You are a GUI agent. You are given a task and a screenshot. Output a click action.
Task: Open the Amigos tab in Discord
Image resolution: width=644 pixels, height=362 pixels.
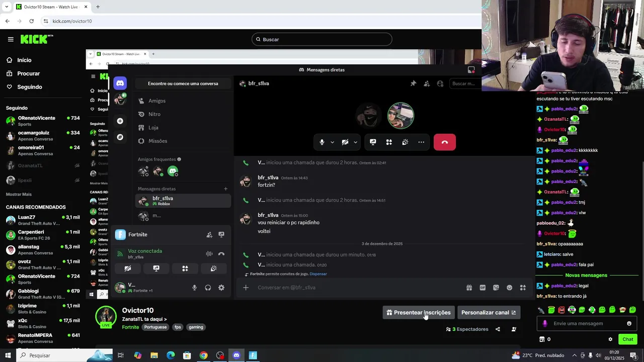(184, 101)
